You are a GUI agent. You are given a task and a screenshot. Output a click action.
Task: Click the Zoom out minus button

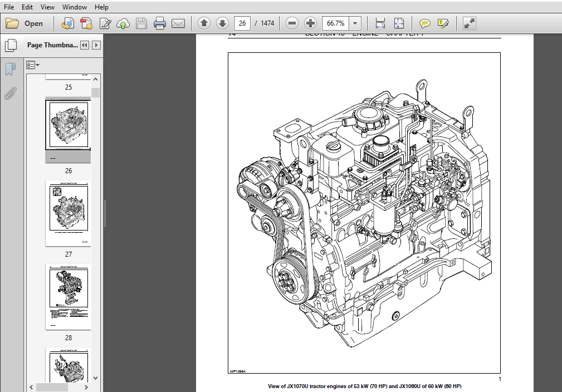(x=292, y=23)
